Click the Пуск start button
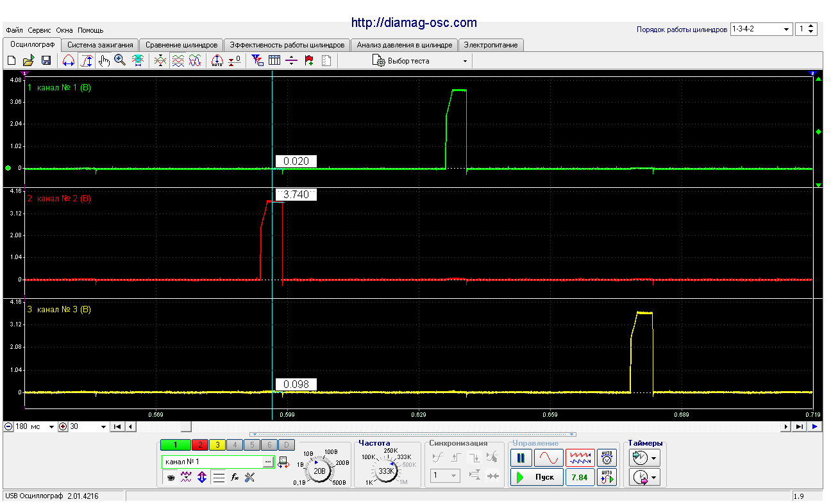This screenshot has width=831, height=504. [537, 477]
